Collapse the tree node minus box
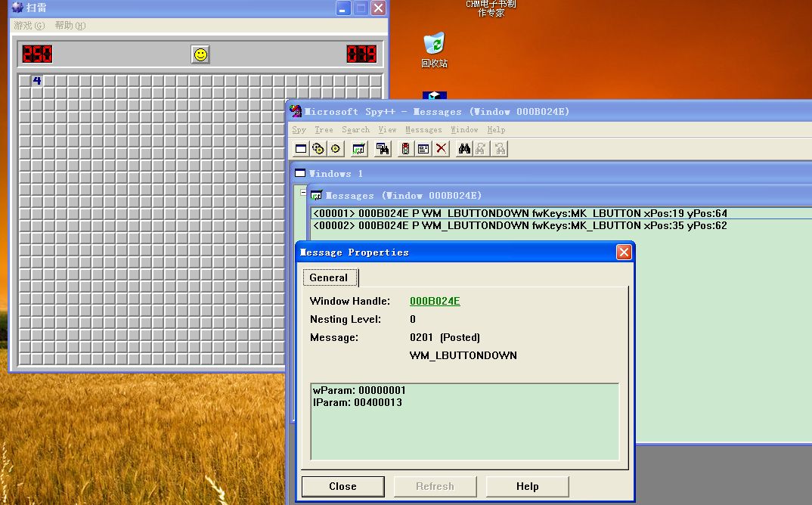The width and height of the screenshot is (812, 505). [303, 192]
